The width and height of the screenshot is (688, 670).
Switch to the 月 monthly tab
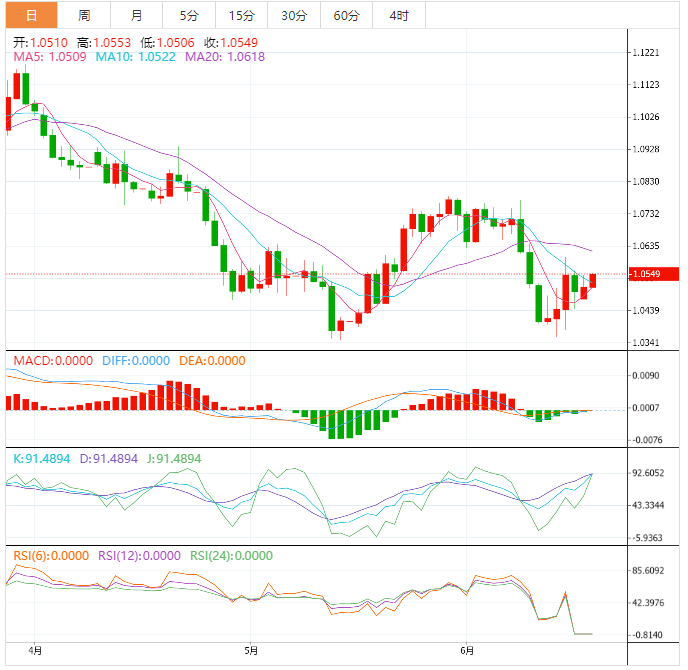coord(136,15)
